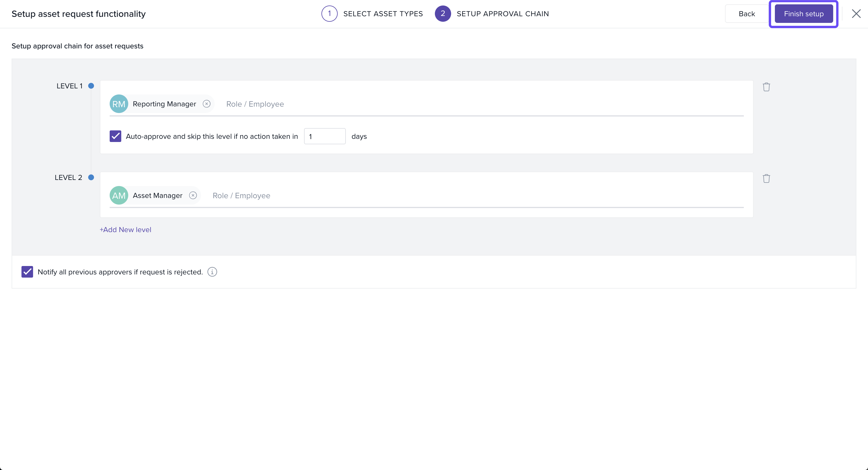Viewport: 868px width, 470px height.
Task: Click the Level 1 blue timeline dot
Action: pyautogui.click(x=91, y=86)
